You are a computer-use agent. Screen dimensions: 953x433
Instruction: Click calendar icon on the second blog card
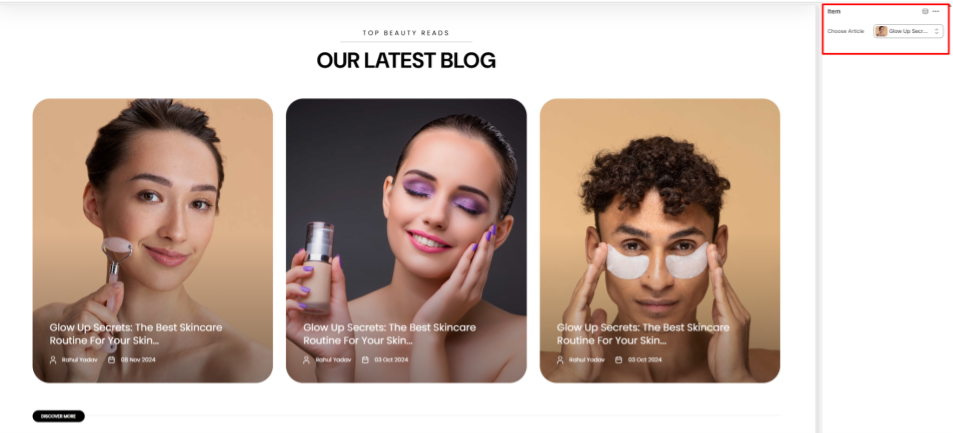coord(365,359)
